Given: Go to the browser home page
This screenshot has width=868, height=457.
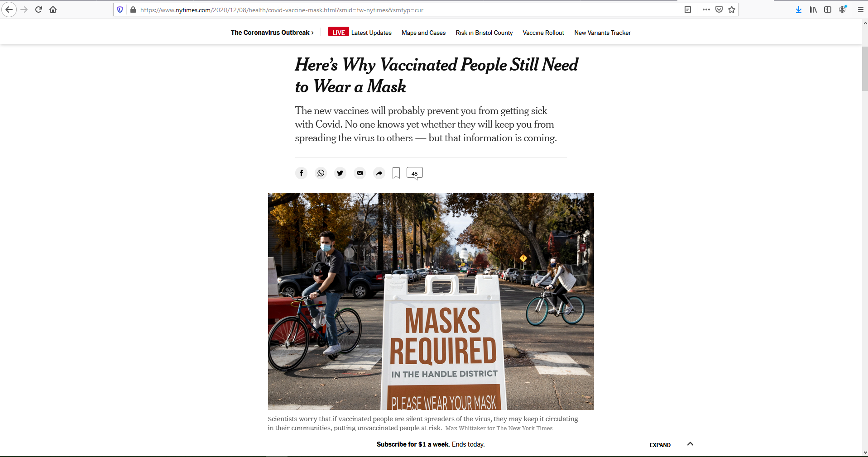Looking at the screenshot, I should tap(53, 10).
